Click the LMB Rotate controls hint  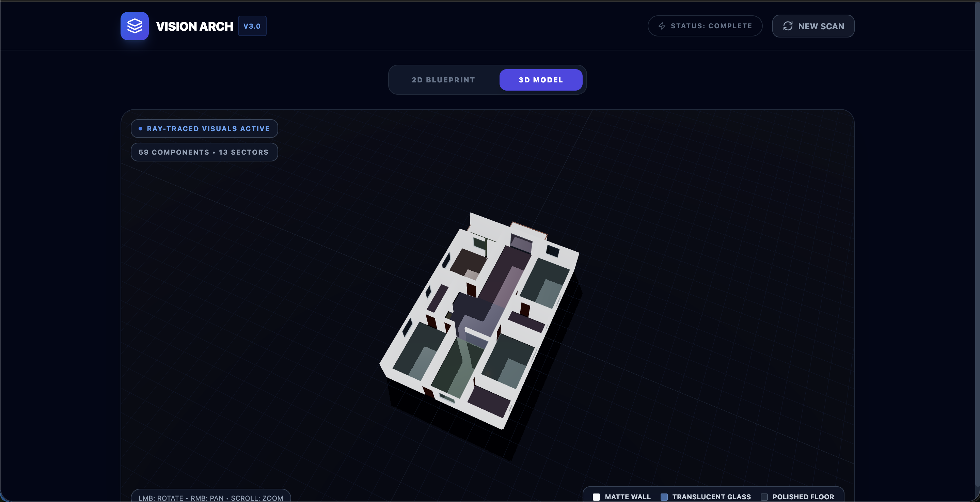[211, 498]
